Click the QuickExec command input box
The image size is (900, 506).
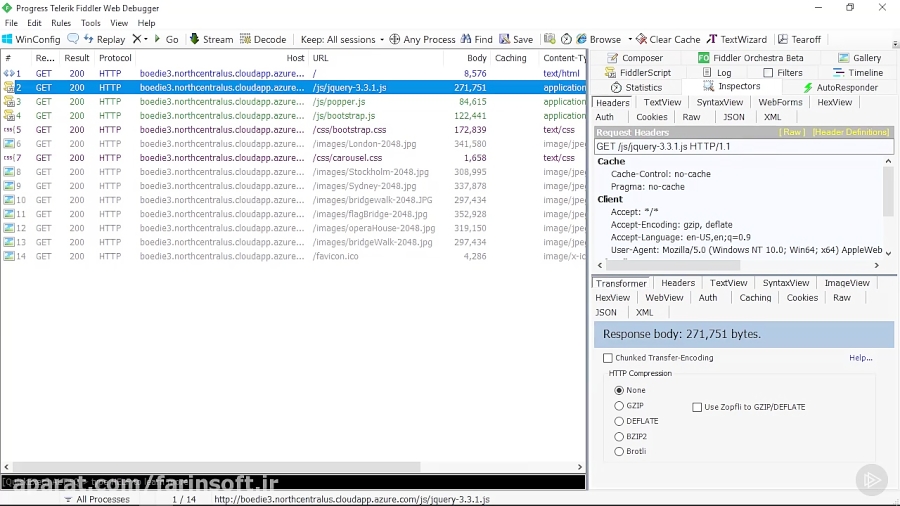[293, 482]
